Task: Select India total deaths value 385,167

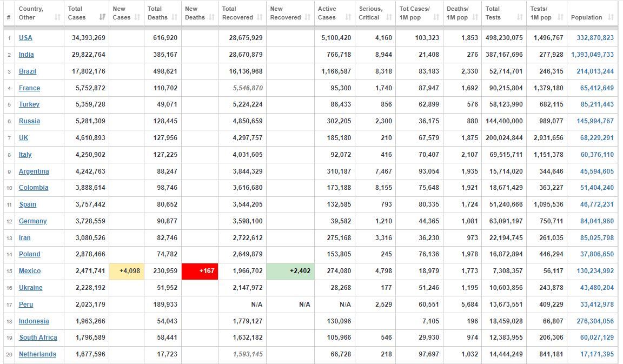Action: click(x=165, y=55)
